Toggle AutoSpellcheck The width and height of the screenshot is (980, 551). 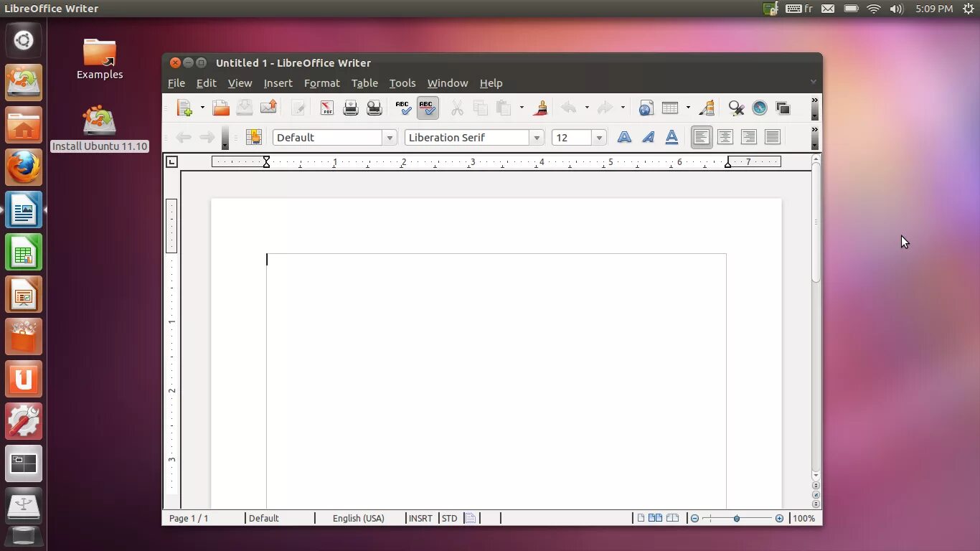click(427, 108)
